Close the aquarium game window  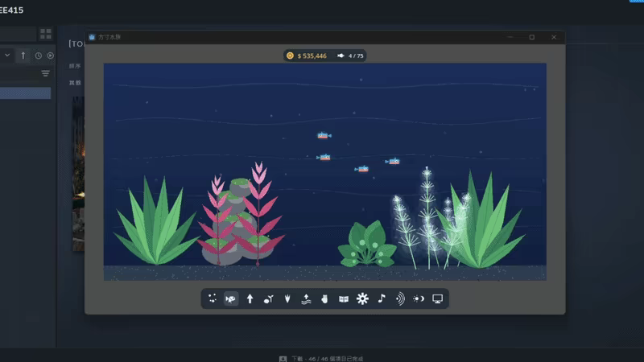(554, 37)
